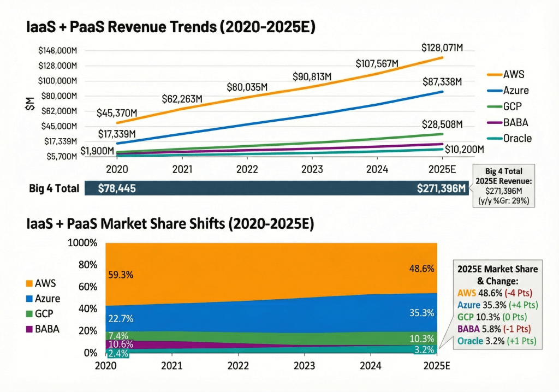
Task: Select the purple BABA square in market share legend
Action: (29, 330)
